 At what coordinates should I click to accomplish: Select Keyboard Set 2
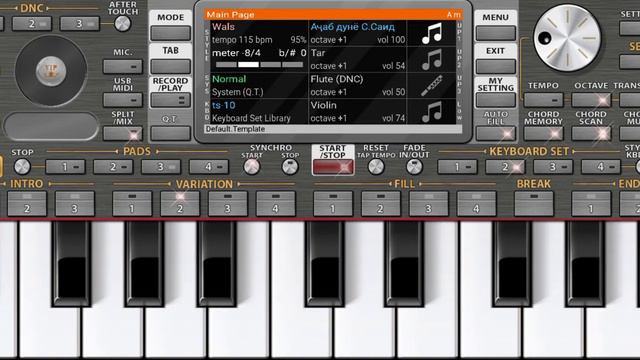tap(505, 167)
